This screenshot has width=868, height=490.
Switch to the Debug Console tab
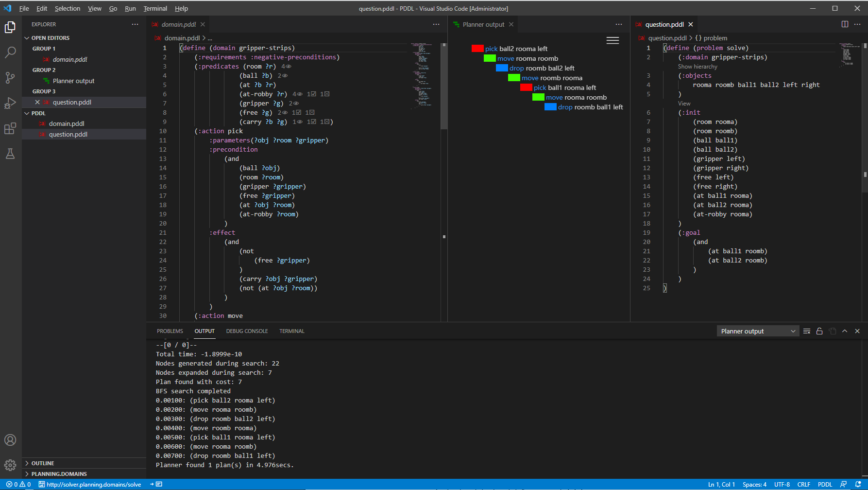pos(247,331)
